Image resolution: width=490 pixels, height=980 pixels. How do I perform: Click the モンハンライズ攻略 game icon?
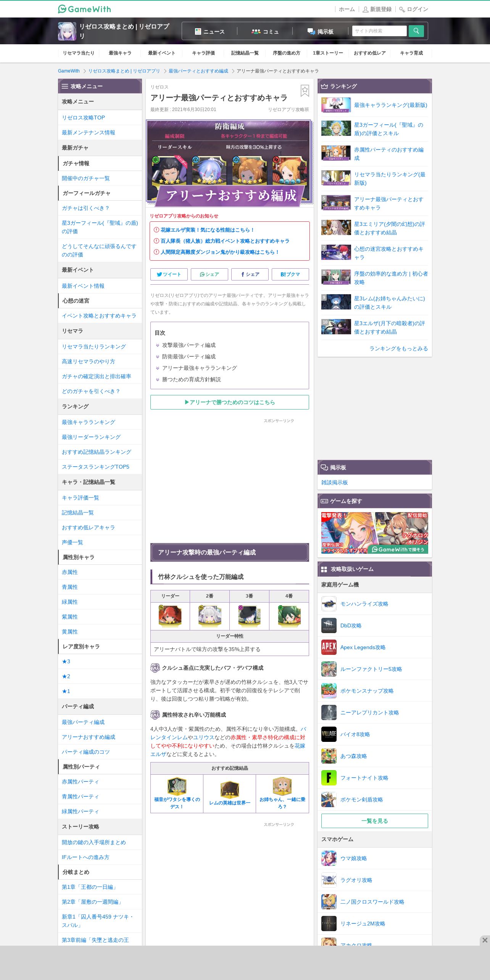tap(329, 604)
